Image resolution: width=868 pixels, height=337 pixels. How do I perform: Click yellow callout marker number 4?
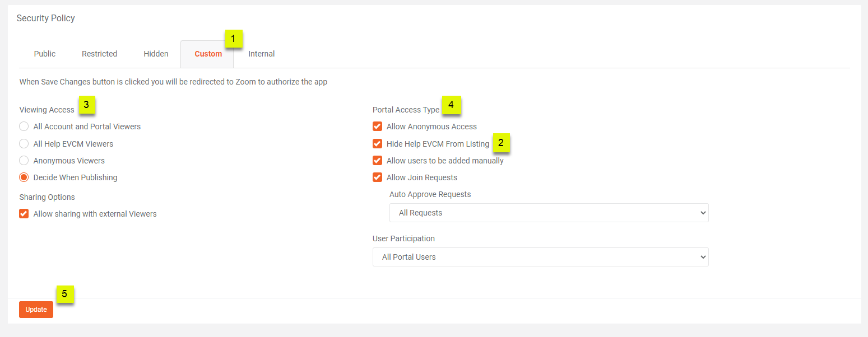pyautogui.click(x=451, y=105)
